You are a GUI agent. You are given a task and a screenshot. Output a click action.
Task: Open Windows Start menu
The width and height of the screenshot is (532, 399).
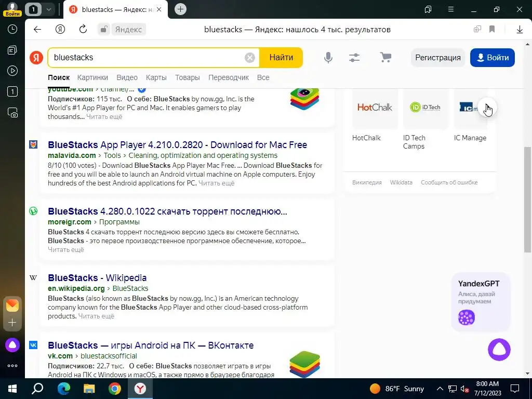click(12, 389)
